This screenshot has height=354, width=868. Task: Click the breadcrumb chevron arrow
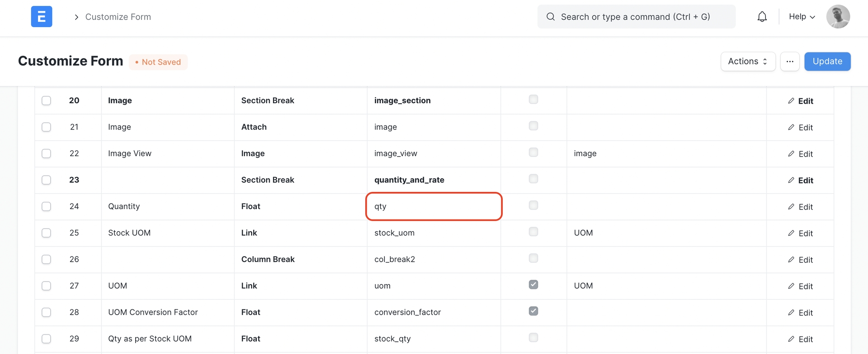(76, 17)
